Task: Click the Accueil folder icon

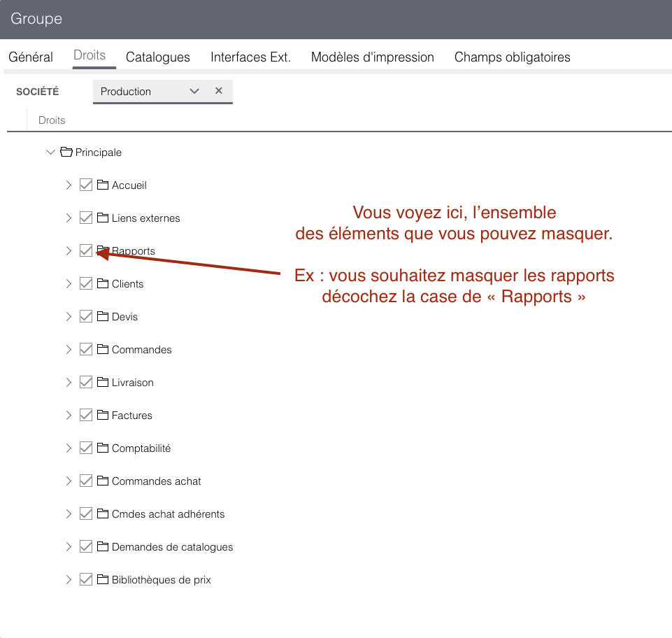Action: [x=102, y=185]
